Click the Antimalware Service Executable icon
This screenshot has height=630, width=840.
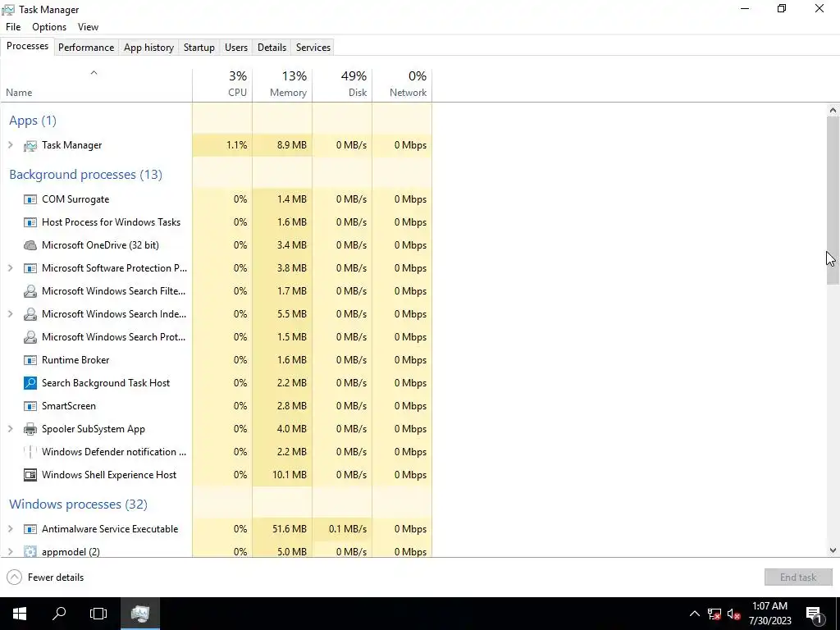tap(30, 529)
